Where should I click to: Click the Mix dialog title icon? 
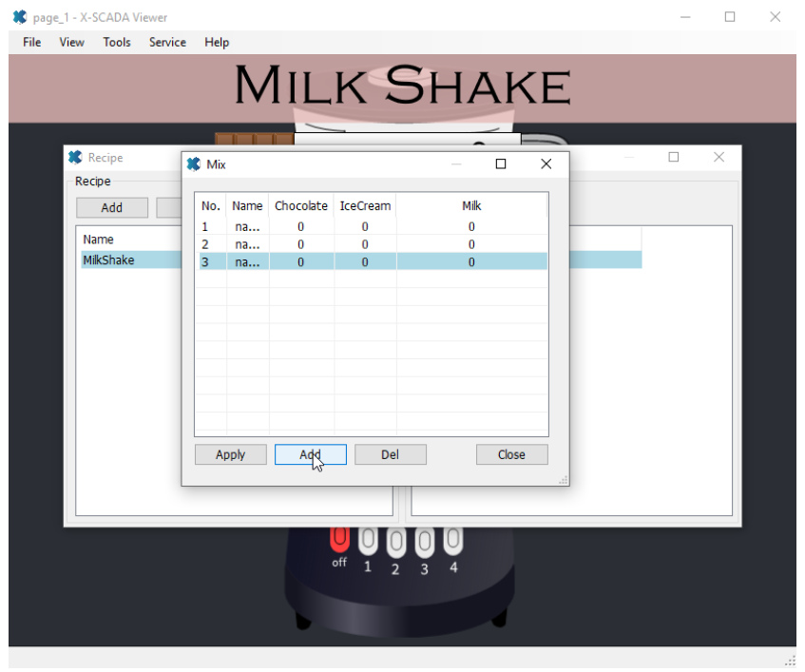(194, 164)
